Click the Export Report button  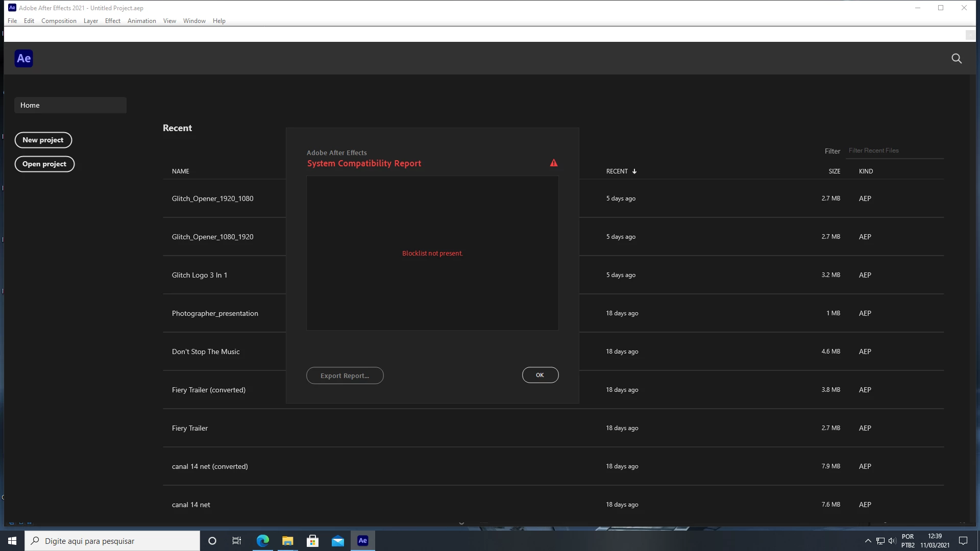(345, 375)
